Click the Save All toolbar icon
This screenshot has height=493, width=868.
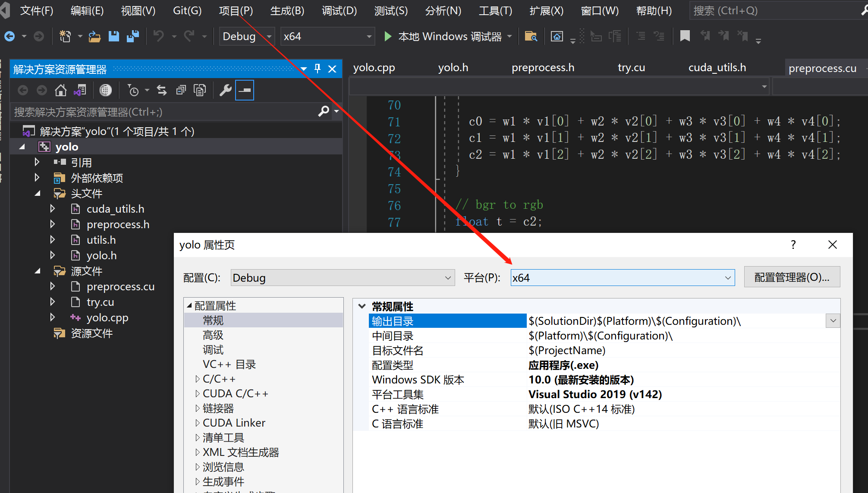click(133, 36)
